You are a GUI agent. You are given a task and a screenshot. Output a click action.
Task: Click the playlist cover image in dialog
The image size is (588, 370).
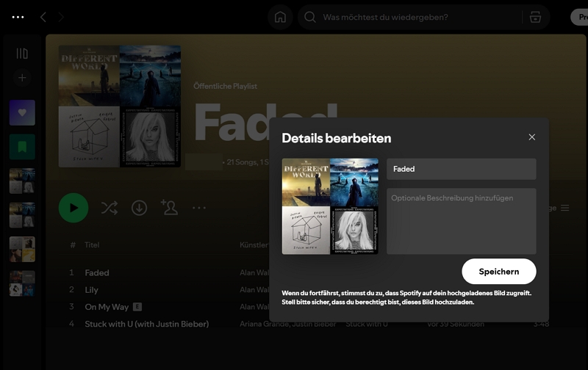point(330,206)
